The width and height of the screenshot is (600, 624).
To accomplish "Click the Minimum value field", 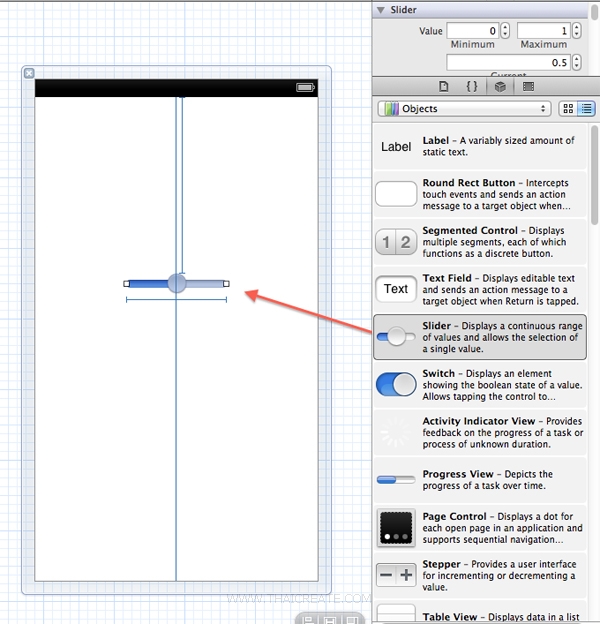I will click(473, 31).
